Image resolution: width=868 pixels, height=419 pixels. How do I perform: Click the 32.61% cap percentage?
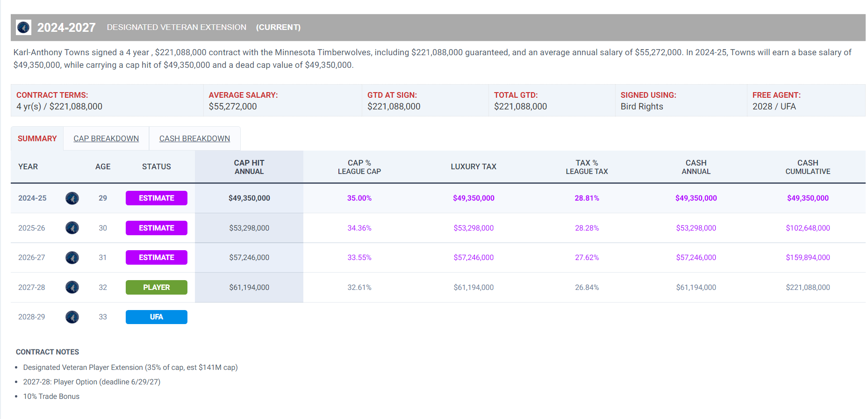tap(359, 287)
